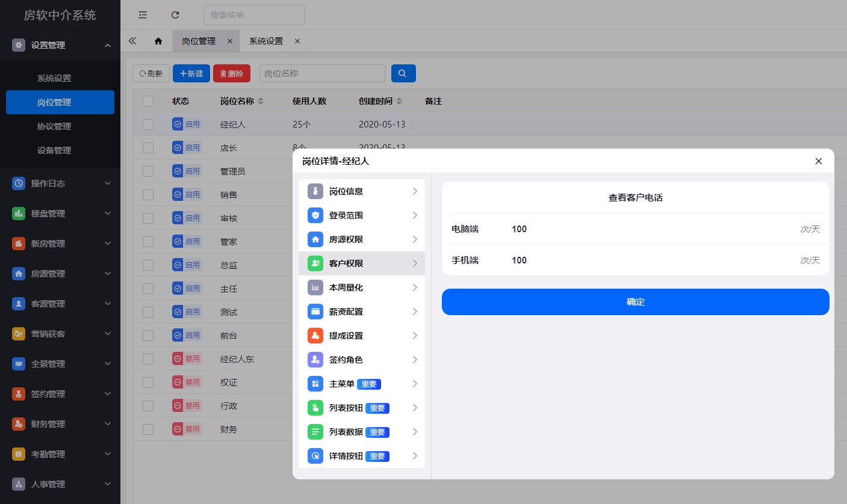Image resolution: width=847 pixels, height=504 pixels.
Task: Select 岗位管理 in sidebar submenu
Action: tap(60, 102)
